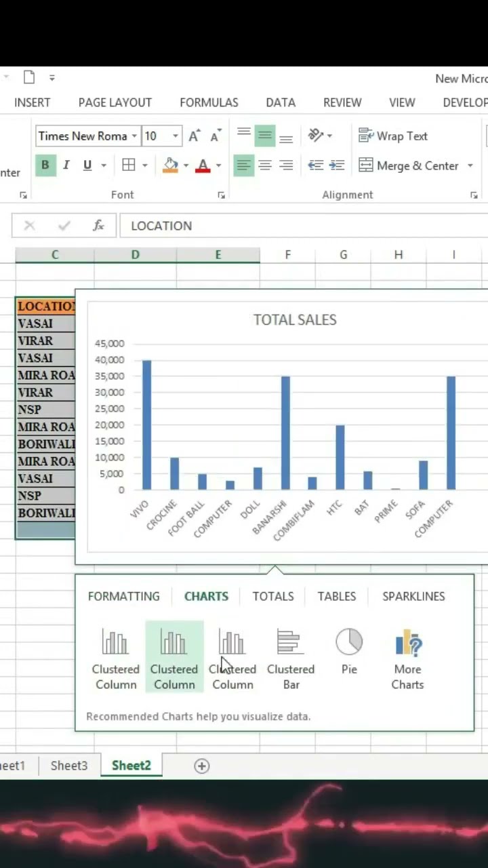Open the DATA ribbon tab
The height and width of the screenshot is (868, 488).
click(x=281, y=102)
